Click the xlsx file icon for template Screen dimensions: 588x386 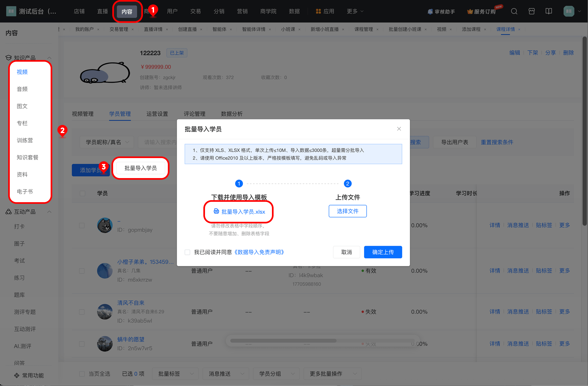pos(216,211)
